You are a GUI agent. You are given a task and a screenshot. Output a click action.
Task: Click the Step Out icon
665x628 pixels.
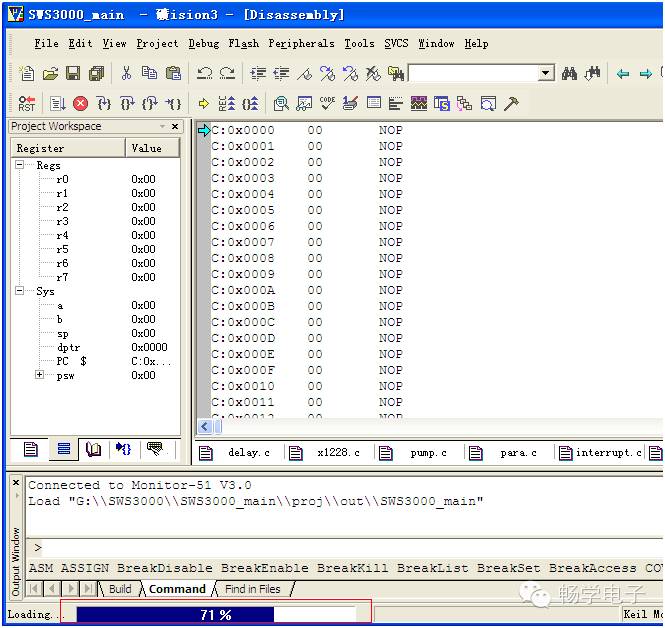click(x=150, y=104)
